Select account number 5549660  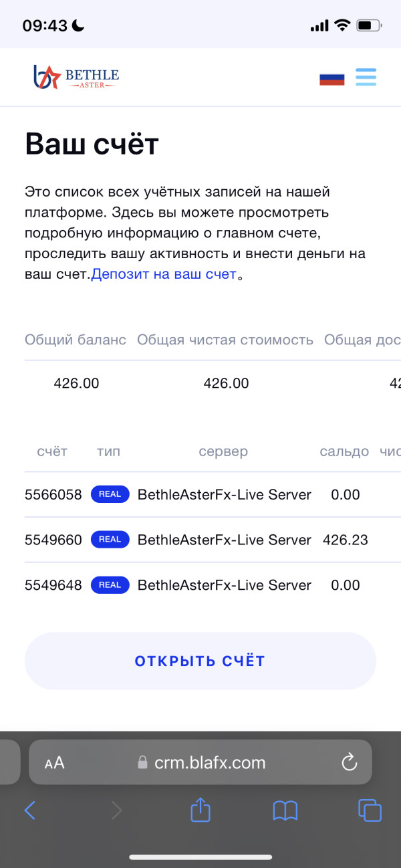[x=53, y=540]
